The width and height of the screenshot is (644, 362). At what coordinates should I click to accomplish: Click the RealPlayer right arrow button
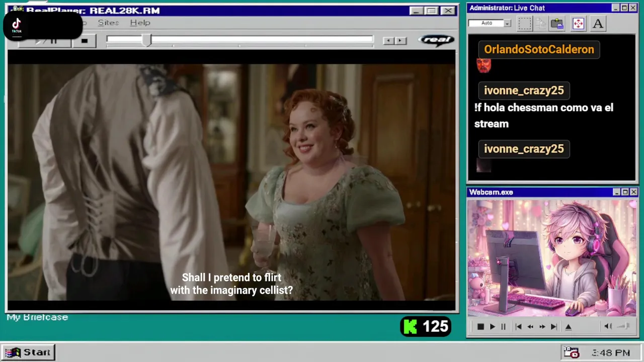click(x=400, y=41)
